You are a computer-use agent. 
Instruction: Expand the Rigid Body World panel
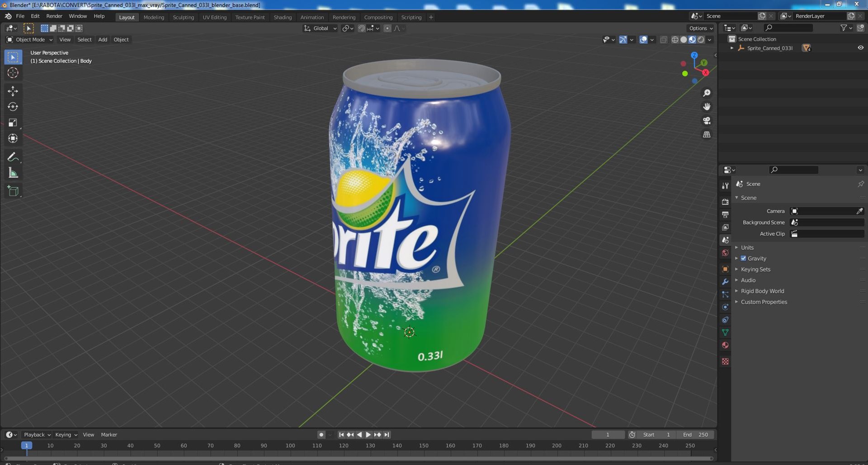pos(762,291)
